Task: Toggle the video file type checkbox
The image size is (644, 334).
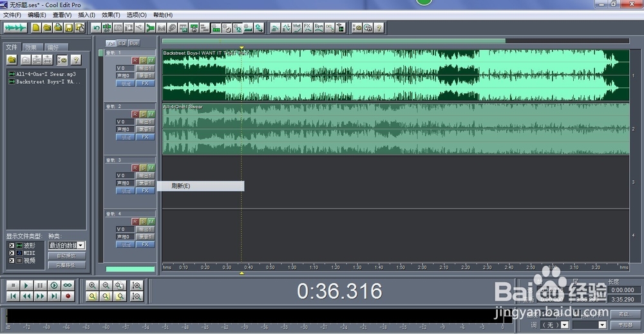Action: tap(12, 260)
